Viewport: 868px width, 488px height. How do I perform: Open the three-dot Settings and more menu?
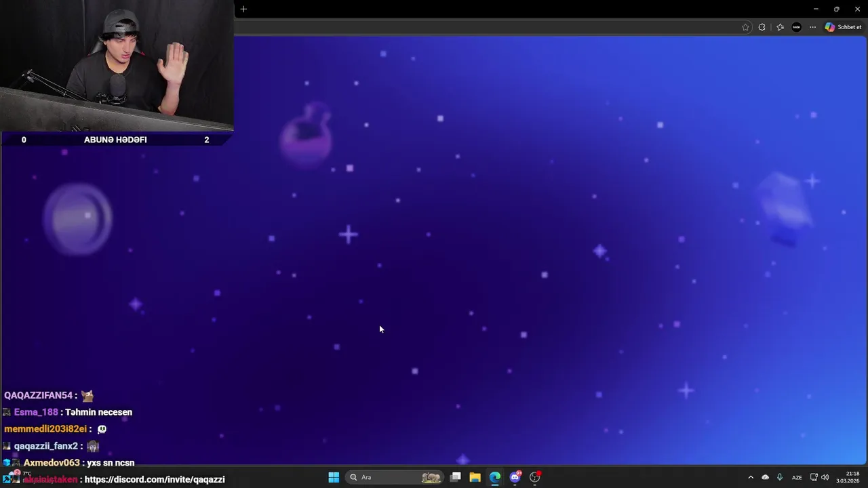pos(813,27)
